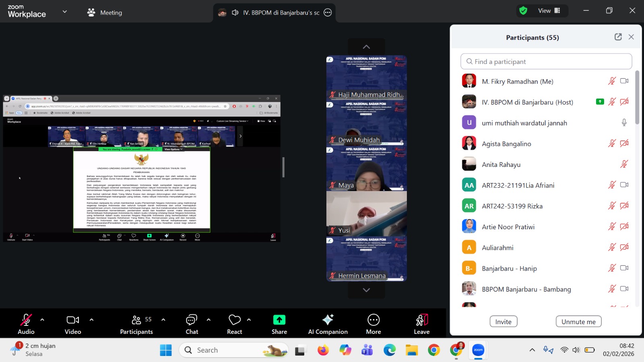Expand the video settings arrow
Image resolution: width=644 pixels, height=362 pixels.
click(91, 320)
